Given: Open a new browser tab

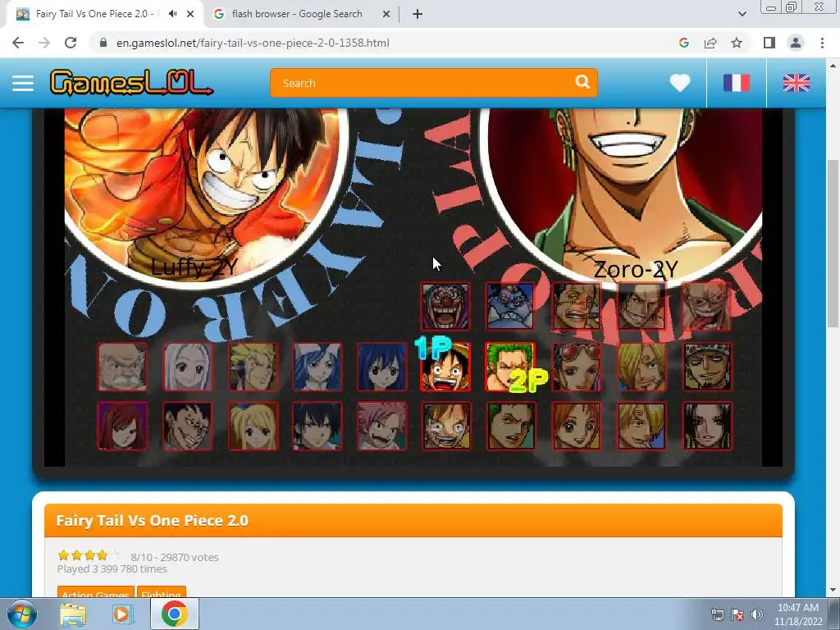Looking at the screenshot, I should (x=418, y=15).
